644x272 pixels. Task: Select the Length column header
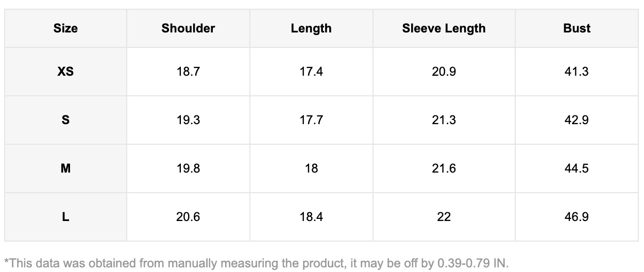click(x=311, y=28)
